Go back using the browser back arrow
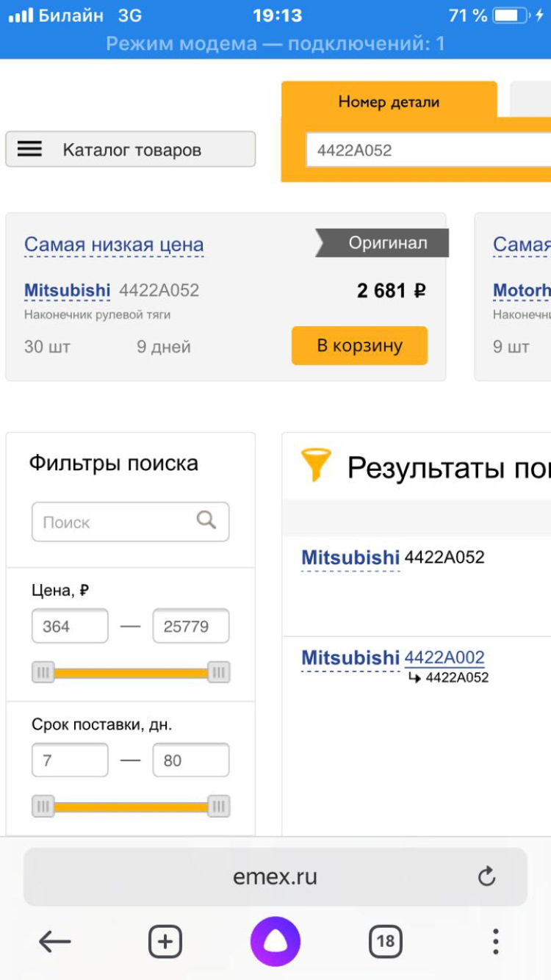 click(55, 940)
